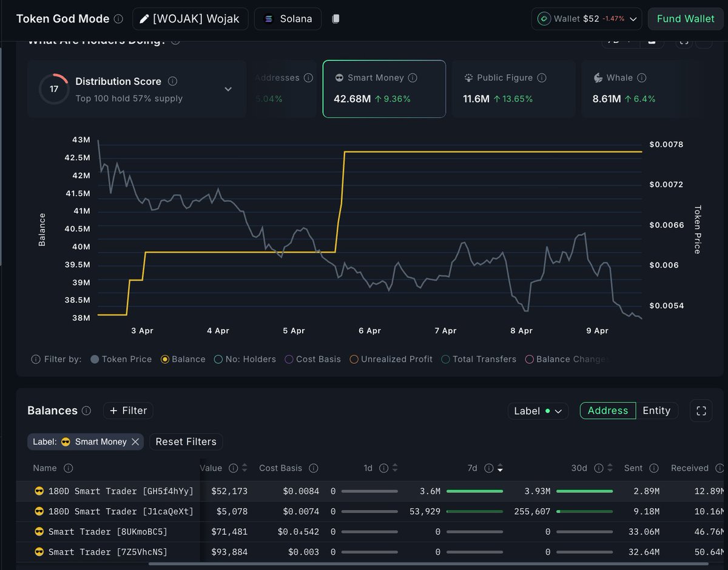Click the + Filter button
This screenshot has height=570, width=728.
(128, 411)
